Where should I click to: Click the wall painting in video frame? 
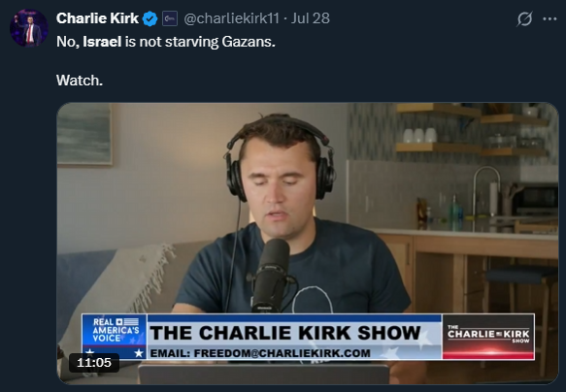pyautogui.click(x=84, y=134)
